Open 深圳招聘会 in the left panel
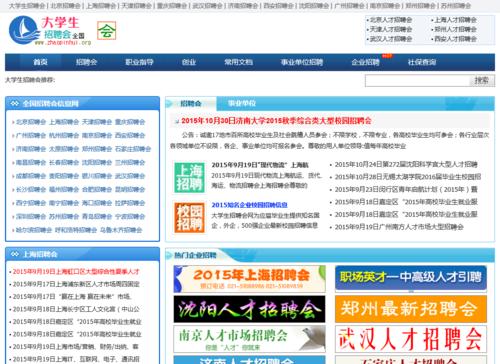Image resolution: width=500 pixels, height=364 pixels. [x=31, y=216]
